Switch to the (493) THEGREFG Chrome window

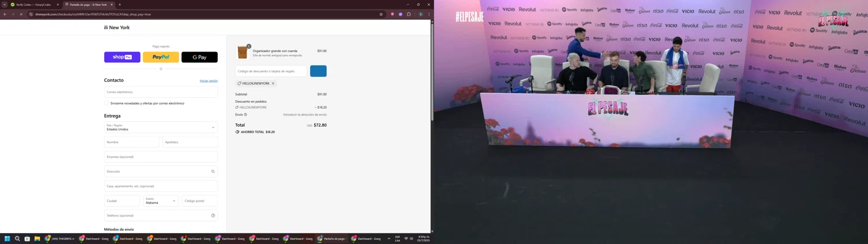(60, 238)
